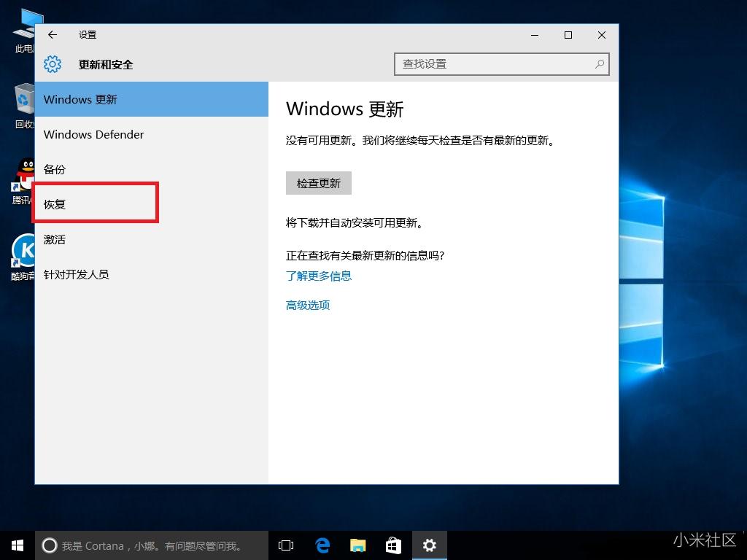Open the 回收站 (Recycle Bin)
747x560 pixels.
pos(24,98)
